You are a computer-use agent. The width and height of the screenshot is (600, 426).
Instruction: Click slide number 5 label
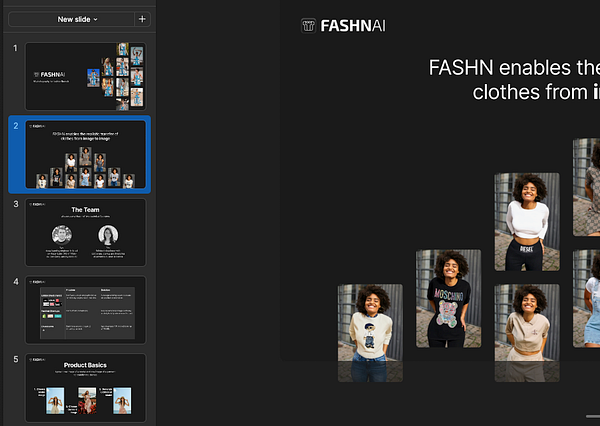point(16,359)
